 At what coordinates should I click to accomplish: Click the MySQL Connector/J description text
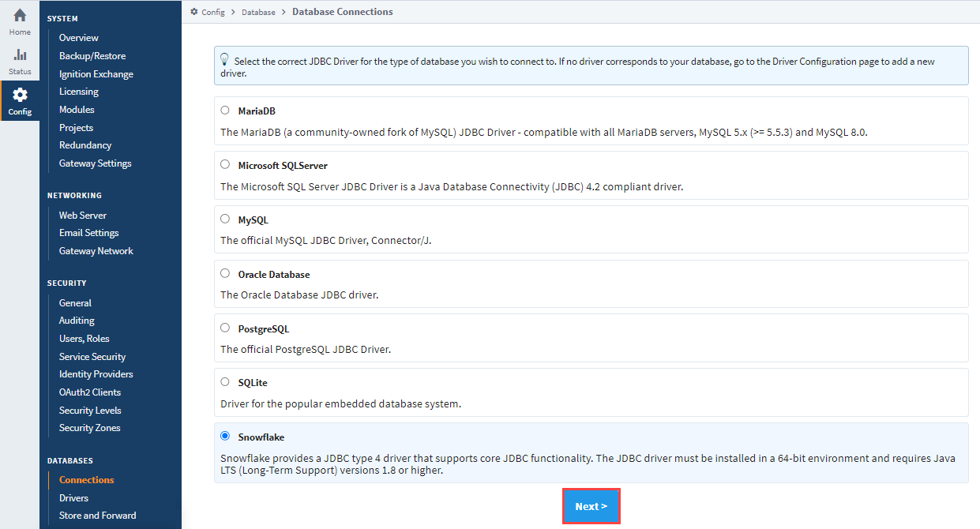(x=326, y=240)
